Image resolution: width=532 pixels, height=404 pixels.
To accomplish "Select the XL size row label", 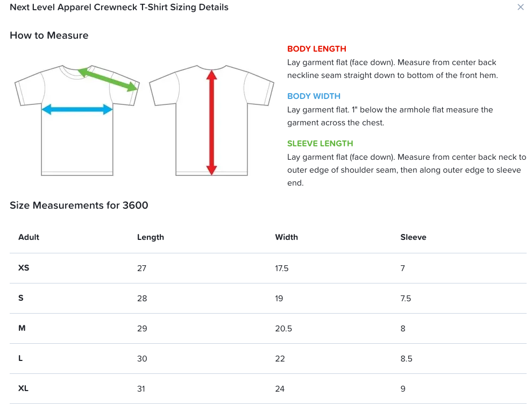I will click(x=23, y=388).
